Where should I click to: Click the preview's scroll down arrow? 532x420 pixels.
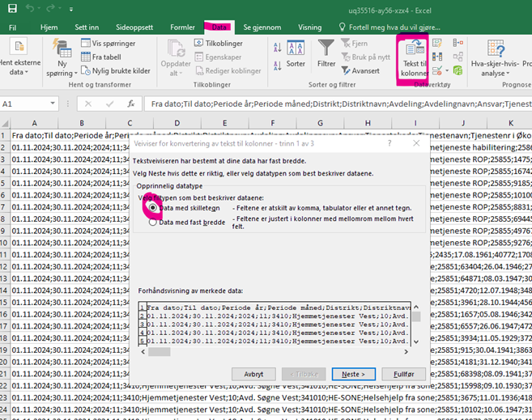click(416, 342)
